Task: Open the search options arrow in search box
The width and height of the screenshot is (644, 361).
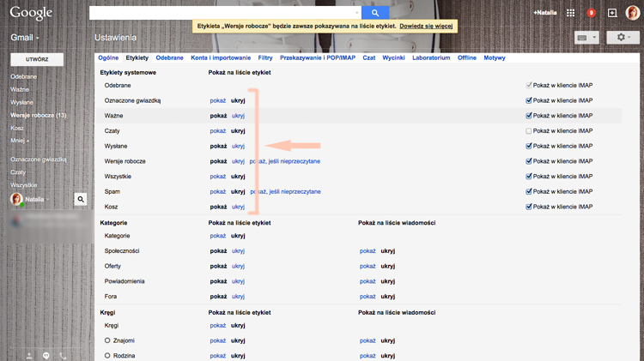Action: (356, 13)
